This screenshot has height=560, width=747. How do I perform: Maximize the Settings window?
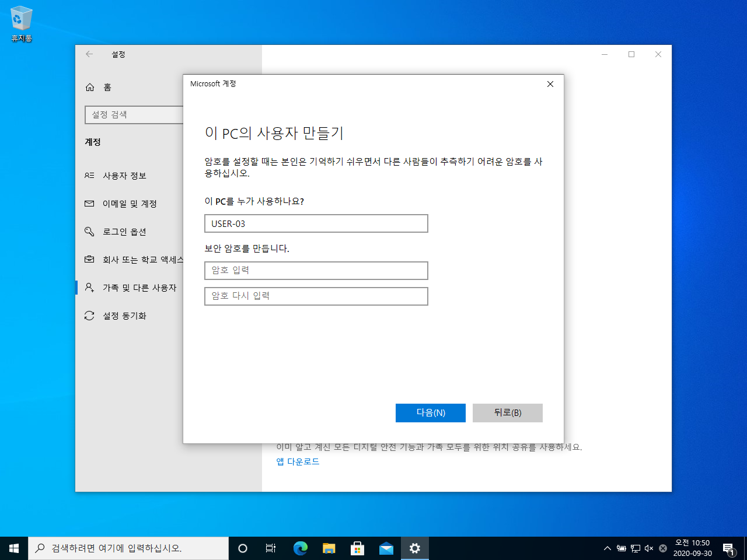point(631,54)
